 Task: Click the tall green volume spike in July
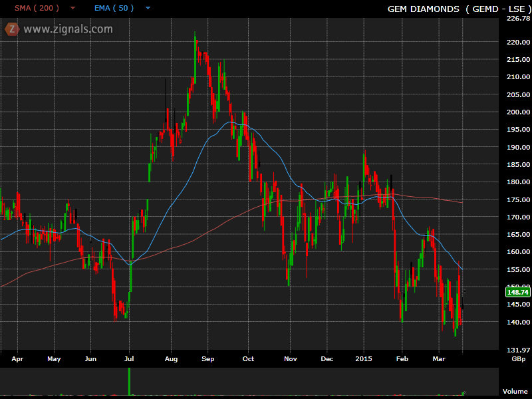[128, 380]
